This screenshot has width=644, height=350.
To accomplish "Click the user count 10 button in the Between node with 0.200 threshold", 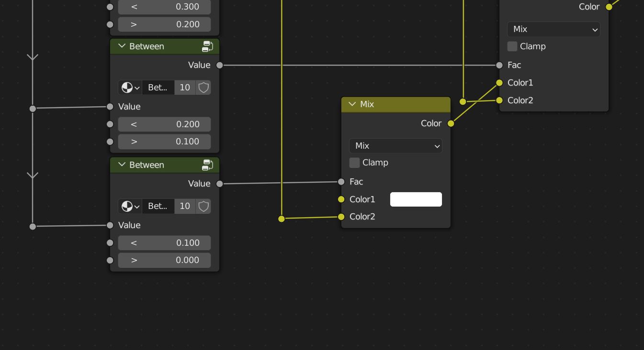I will [x=185, y=88].
